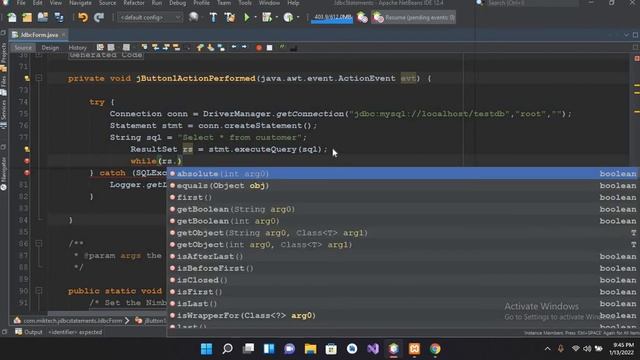Image resolution: width=640 pixels, height=360 pixels.
Task: Select isAfterLast() completion item
Action: [x=402, y=256]
